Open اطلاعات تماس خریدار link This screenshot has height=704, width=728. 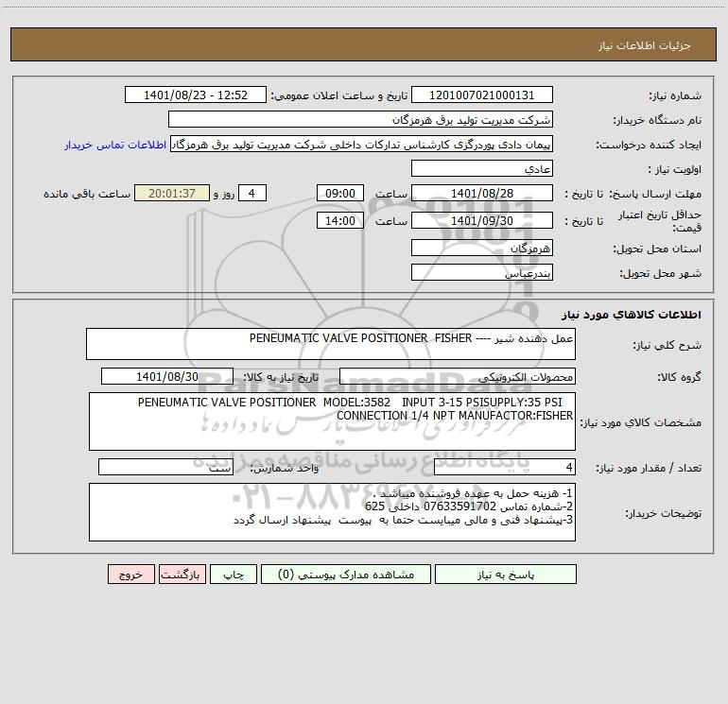point(115,145)
